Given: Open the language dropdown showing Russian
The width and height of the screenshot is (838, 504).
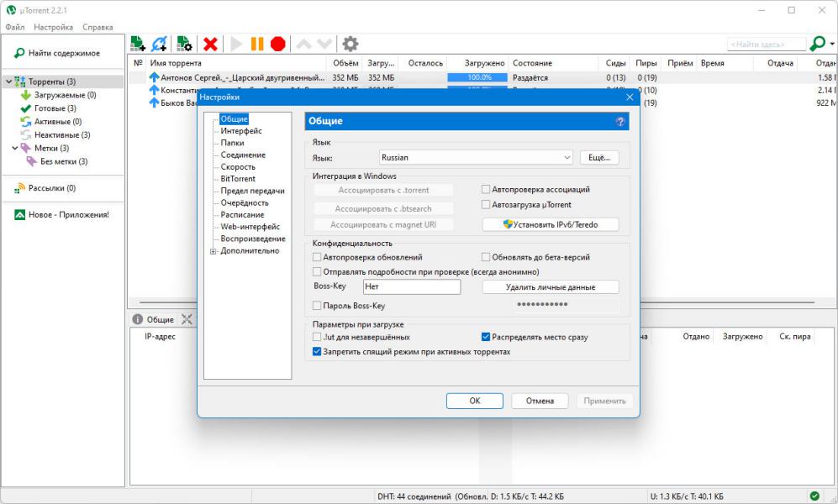Looking at the screenshot, I should point(476,158).
